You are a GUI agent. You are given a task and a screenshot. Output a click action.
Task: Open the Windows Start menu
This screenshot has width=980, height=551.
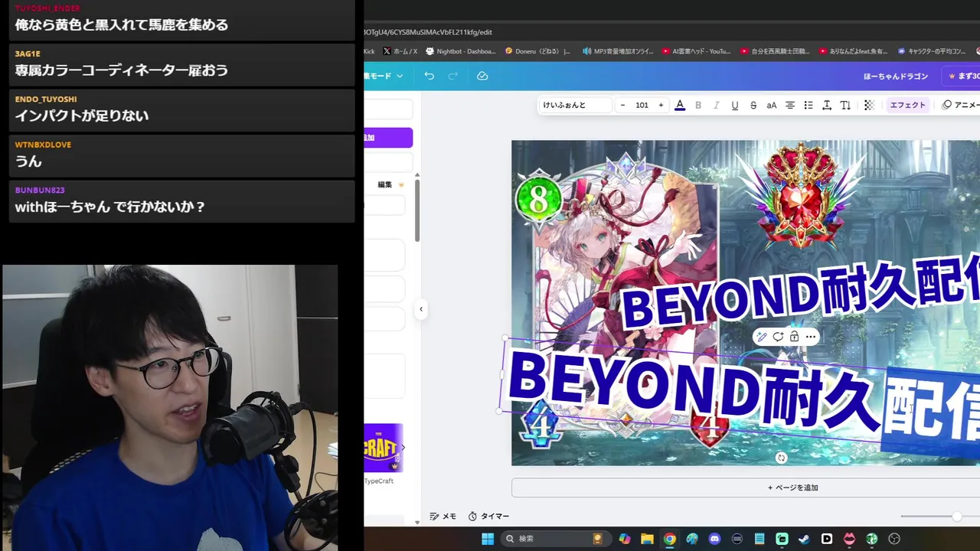click(488, 539)
